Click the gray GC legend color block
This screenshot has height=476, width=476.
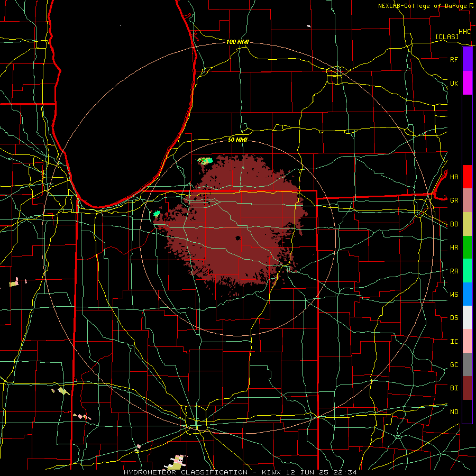pyautogui.click(x=467, y=364)
